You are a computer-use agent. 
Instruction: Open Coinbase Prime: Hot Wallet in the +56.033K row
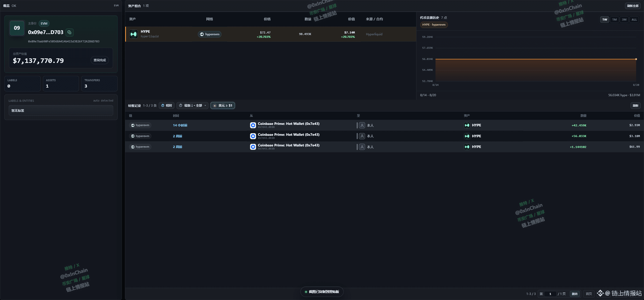tap(288, 135)
